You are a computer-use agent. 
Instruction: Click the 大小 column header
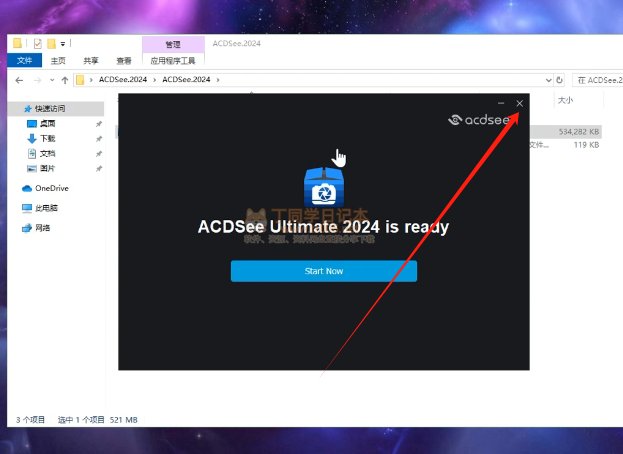(565, 100)
